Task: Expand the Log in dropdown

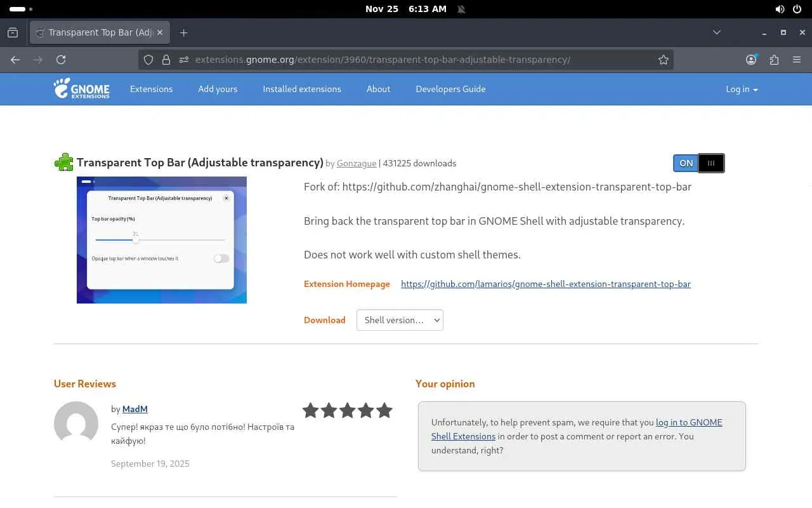Action: (742, 89)
